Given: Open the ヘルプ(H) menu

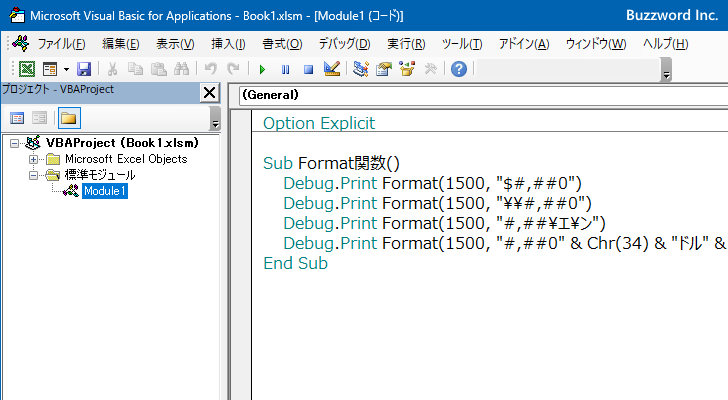Looking at the screenshot, I should click(665, 44).
